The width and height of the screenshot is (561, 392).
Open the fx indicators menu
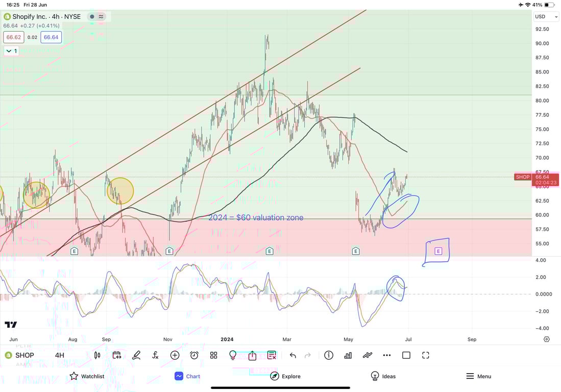coord(155,355)
